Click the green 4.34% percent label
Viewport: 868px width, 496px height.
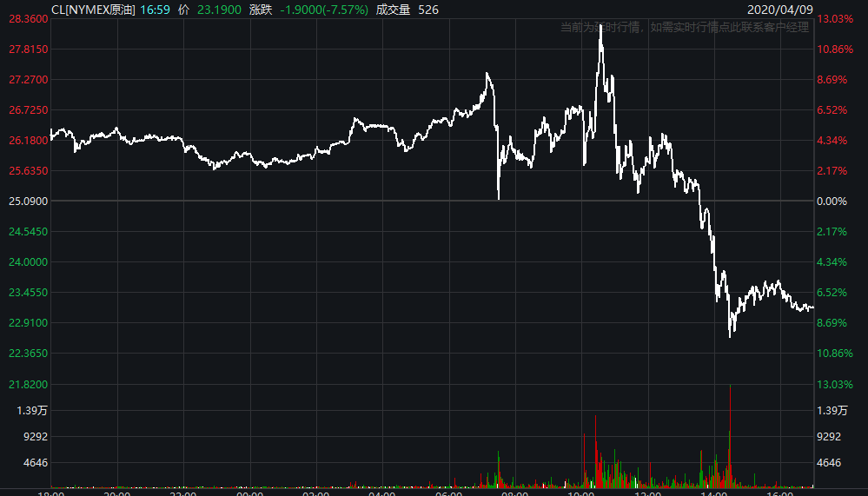coord(832,262)
